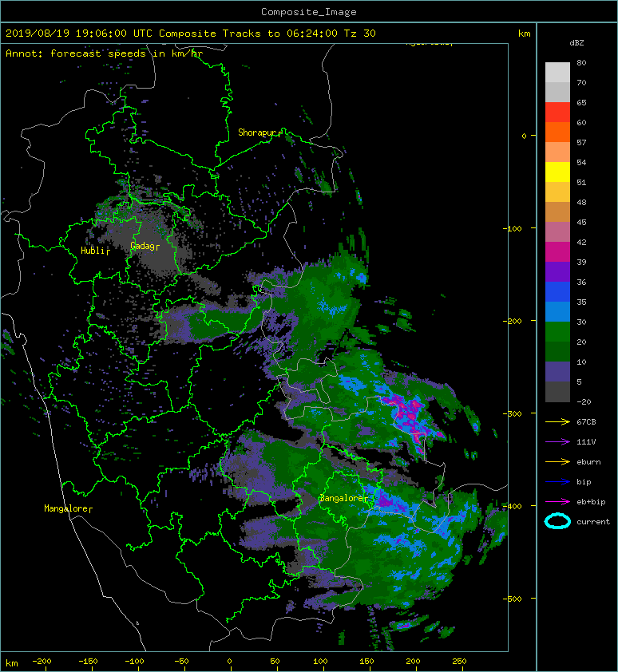618x672 pixels.
Task: Click the '-200' horizontal axis label
Action: [x=42, y=662]
